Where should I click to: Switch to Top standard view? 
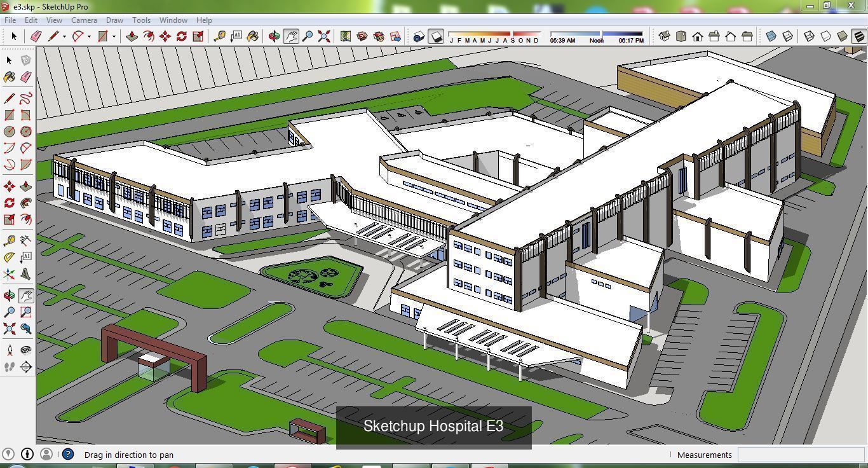pyautogui.click(x=681, y=36)
